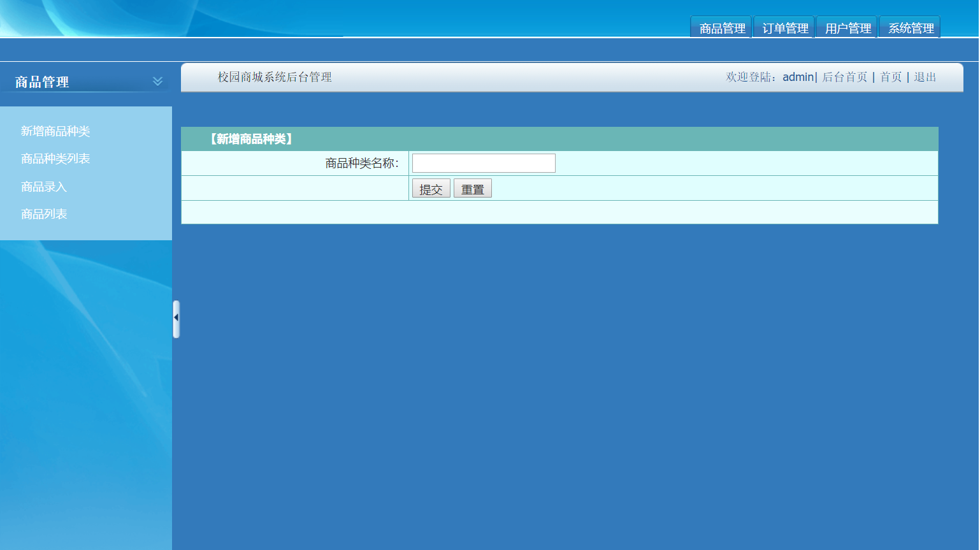Click the 商品种类名称 label
Screen dimensions: 980x550
tap(362, 163)
